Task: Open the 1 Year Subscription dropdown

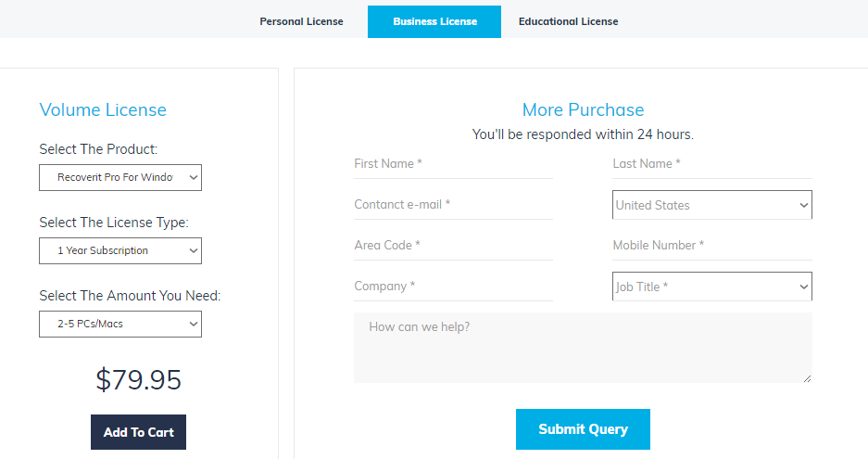Action: (120, 250)
